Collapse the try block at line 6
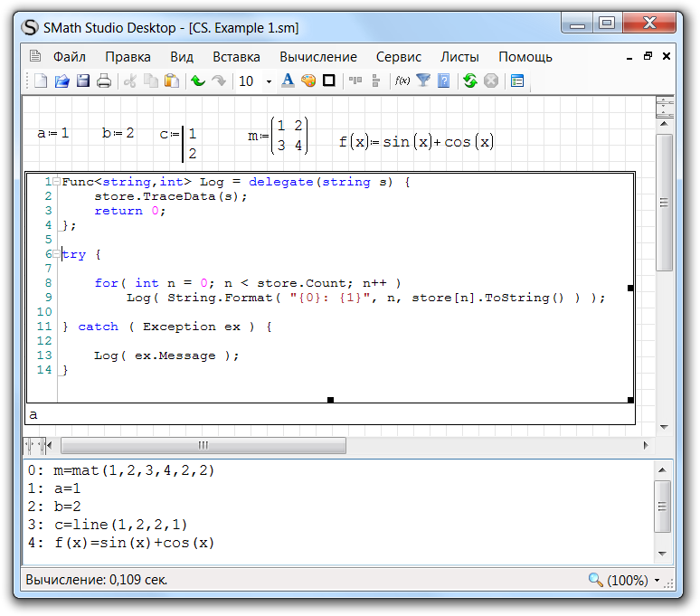Viewport: 700px width, 616px height. pyautogui.click(x=57, y=254)
